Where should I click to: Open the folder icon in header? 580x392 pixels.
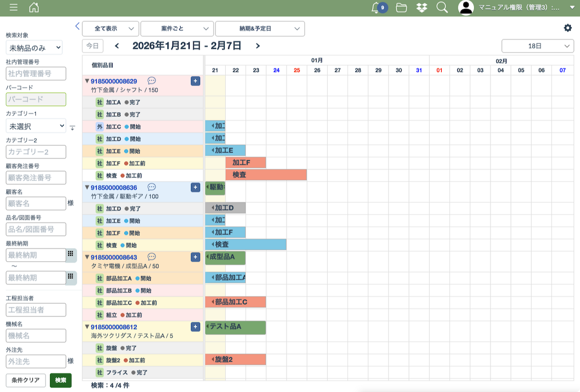pyautogui.click(x=401, y=7)
